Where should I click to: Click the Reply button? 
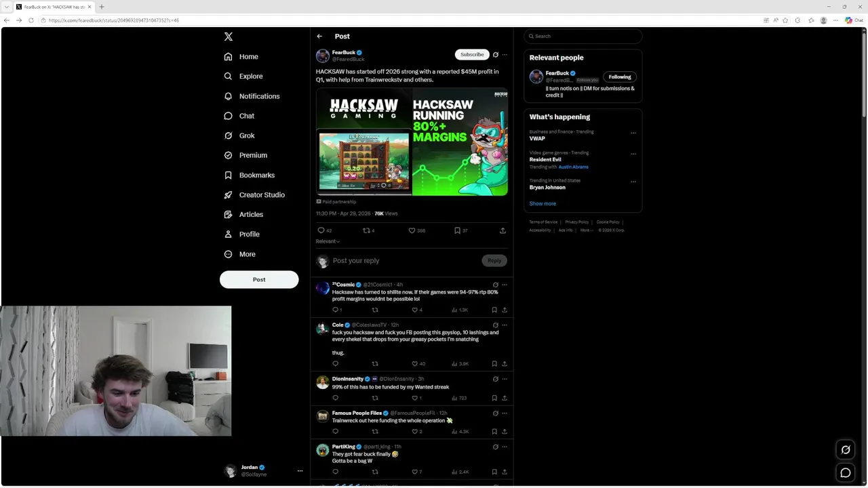(494, 261)
